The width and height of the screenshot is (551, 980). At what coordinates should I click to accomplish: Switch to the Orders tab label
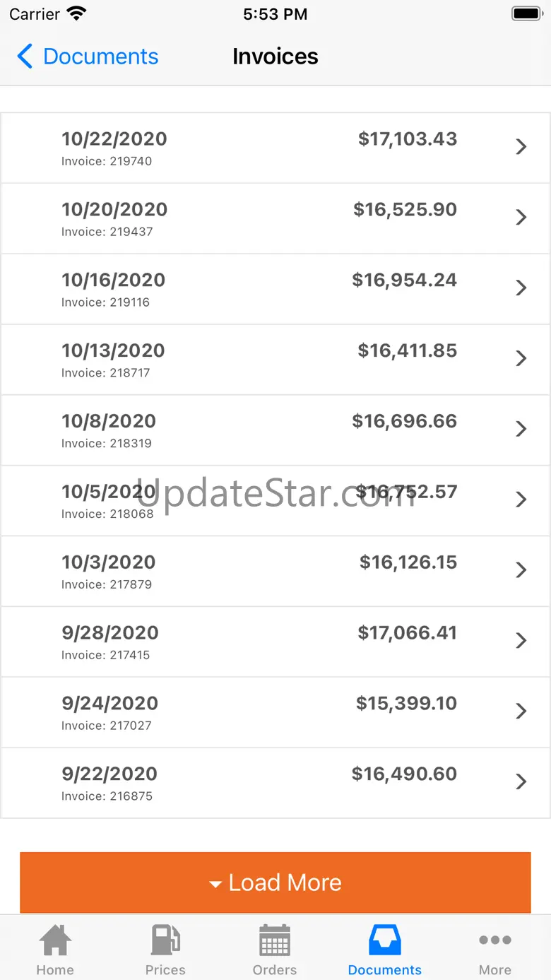tap(275, 970)
